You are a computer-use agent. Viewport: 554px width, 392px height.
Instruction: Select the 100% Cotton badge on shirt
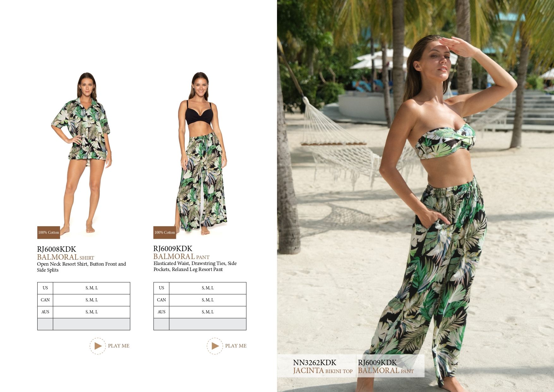point(49,232)
